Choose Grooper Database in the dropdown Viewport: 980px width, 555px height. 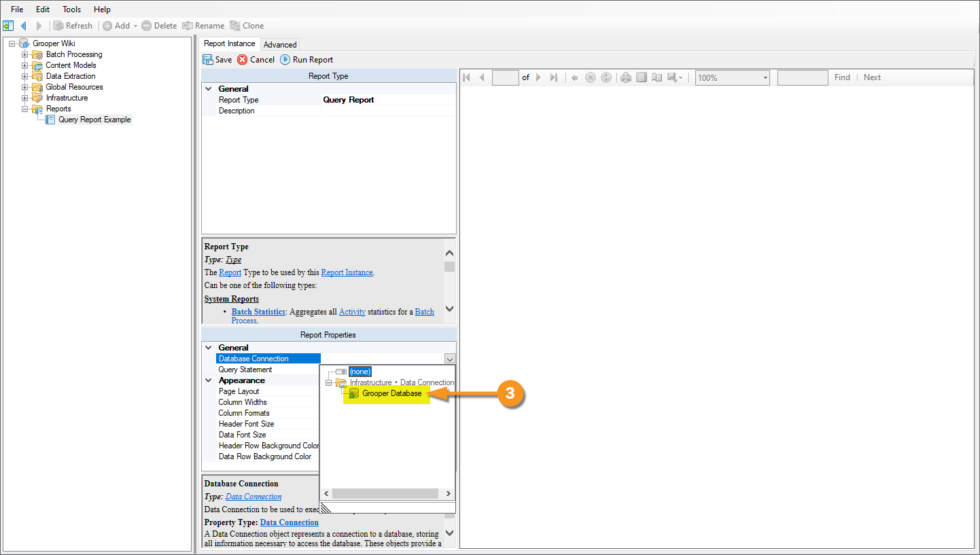391,393
